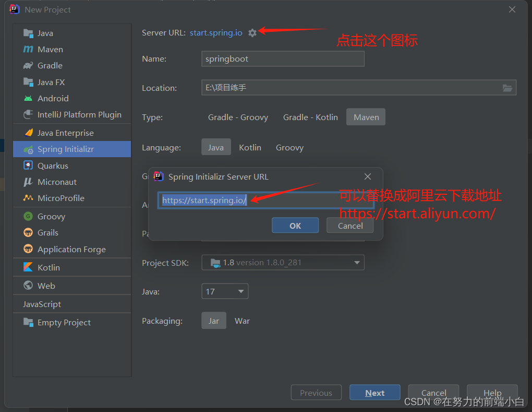The width and height of the screenshot is (532, 412).
Task: Cancel the Server URL dialog
Action: (x=350, y=226)
